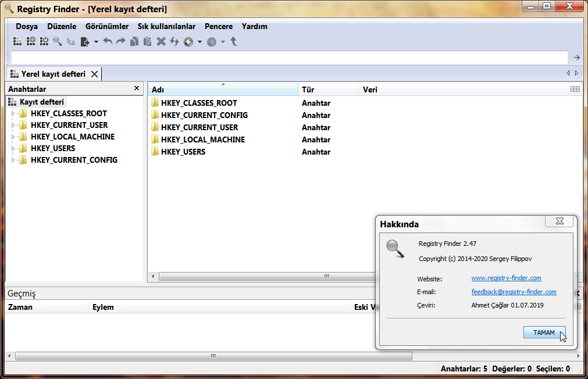Navigate Back with round arrow icon

point(188,42)
